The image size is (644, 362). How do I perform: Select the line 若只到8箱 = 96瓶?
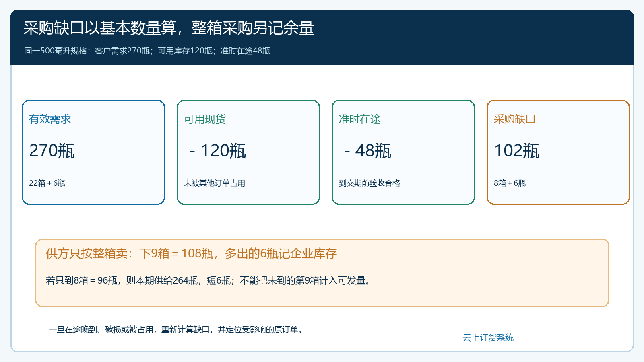coord(208,280)
